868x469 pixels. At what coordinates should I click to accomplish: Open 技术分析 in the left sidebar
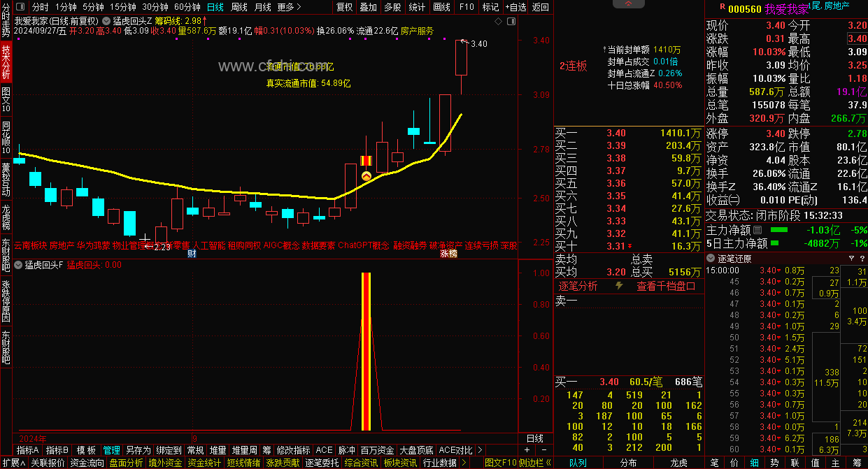[6, 61]
